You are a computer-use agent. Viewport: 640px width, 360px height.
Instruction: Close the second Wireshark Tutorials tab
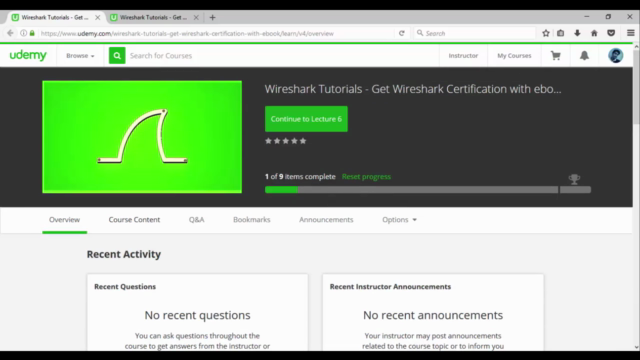coord(196,18)
